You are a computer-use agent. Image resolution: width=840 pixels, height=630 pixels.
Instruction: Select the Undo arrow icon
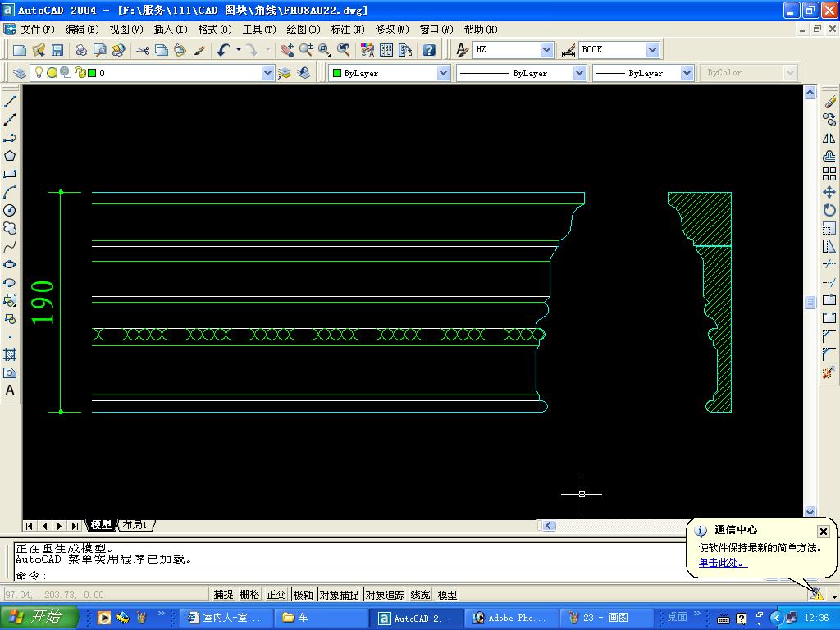click(223, 50)
